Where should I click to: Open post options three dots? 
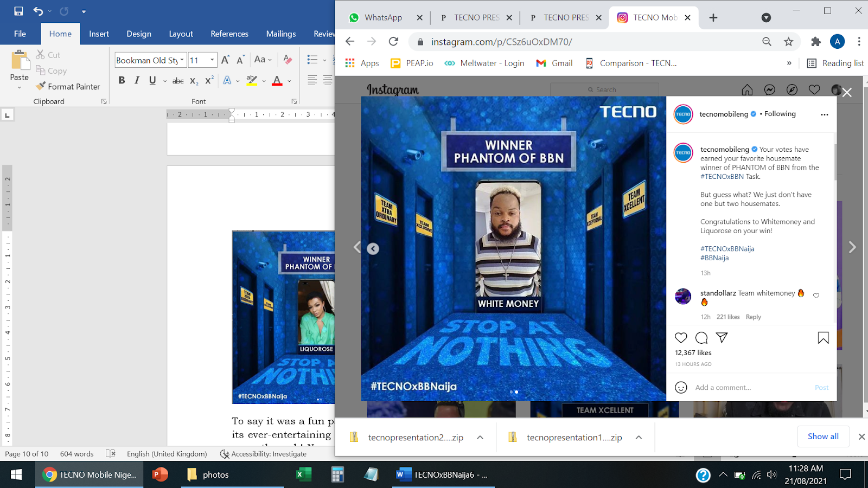pyautogui.click(x=825, y=114)
